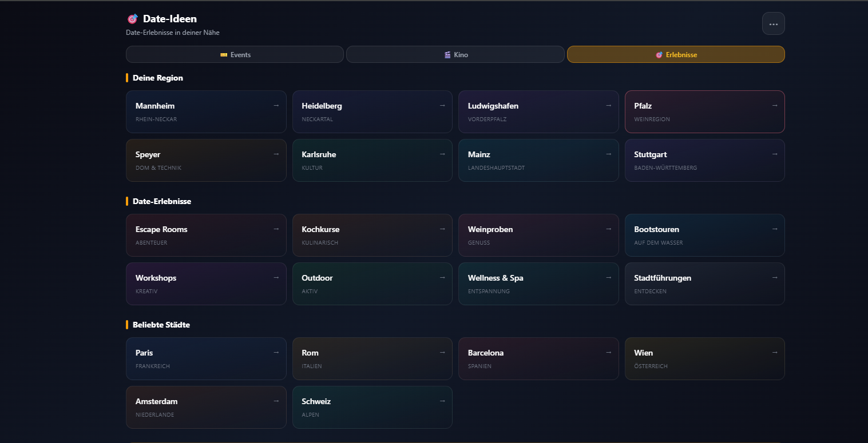Click the arrow icon on Kochkurse card

[x=442, y=229]
